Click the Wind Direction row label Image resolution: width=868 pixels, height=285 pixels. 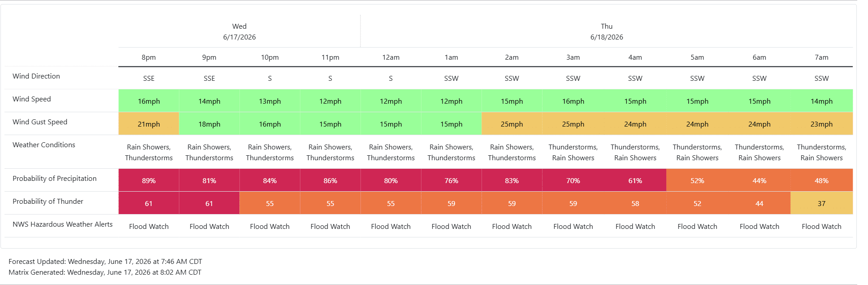click(36, 76)
